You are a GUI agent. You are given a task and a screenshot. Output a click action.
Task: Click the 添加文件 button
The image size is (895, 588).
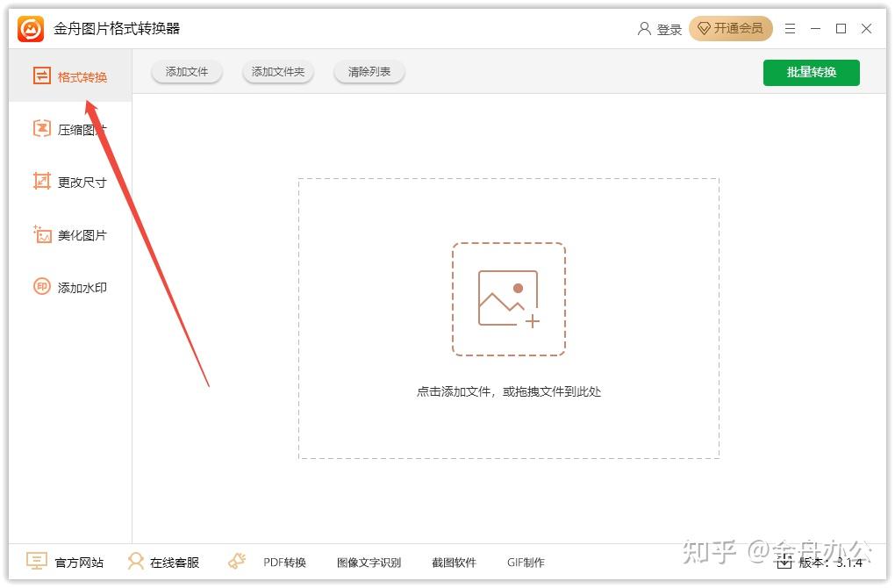(187, 72)
